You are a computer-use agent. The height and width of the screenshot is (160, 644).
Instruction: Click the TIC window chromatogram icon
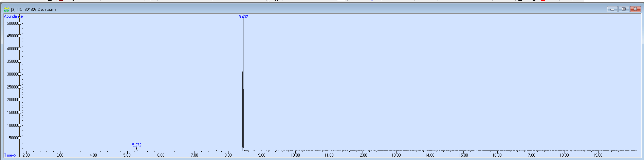[6, 9]
